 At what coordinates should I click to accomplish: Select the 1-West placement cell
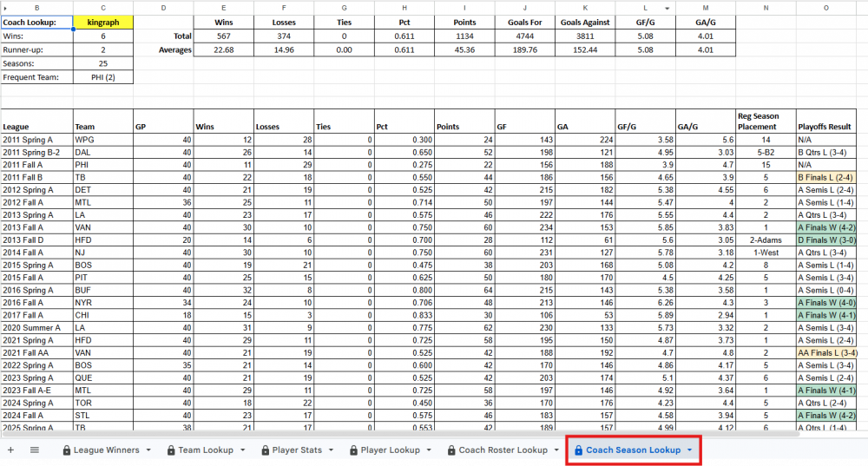[766, 253]
